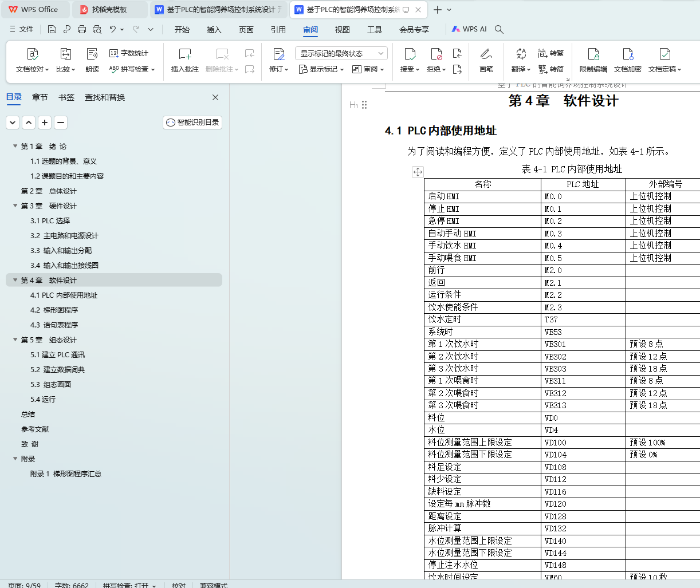Click the 比较 compare documents tool

click(x=65, y=61)
